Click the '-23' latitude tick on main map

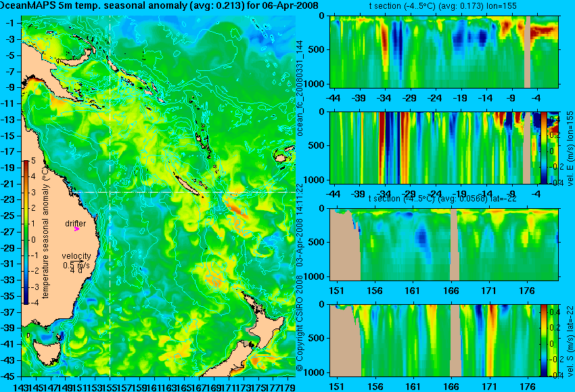[8, 199]
